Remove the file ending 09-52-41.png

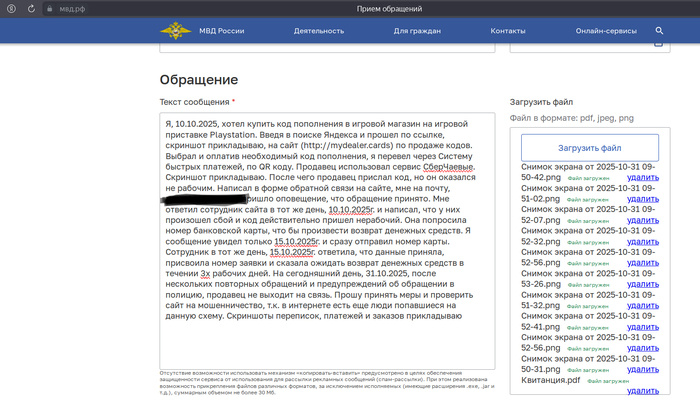[x=643, y=327]
